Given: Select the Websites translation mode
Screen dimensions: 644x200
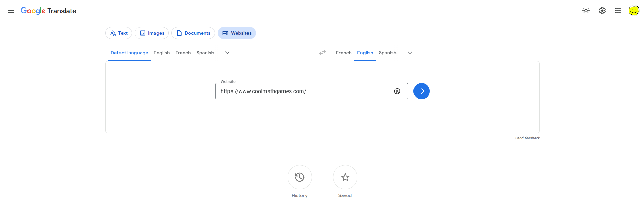Looking at the screenshot, I should coord(237,33).
